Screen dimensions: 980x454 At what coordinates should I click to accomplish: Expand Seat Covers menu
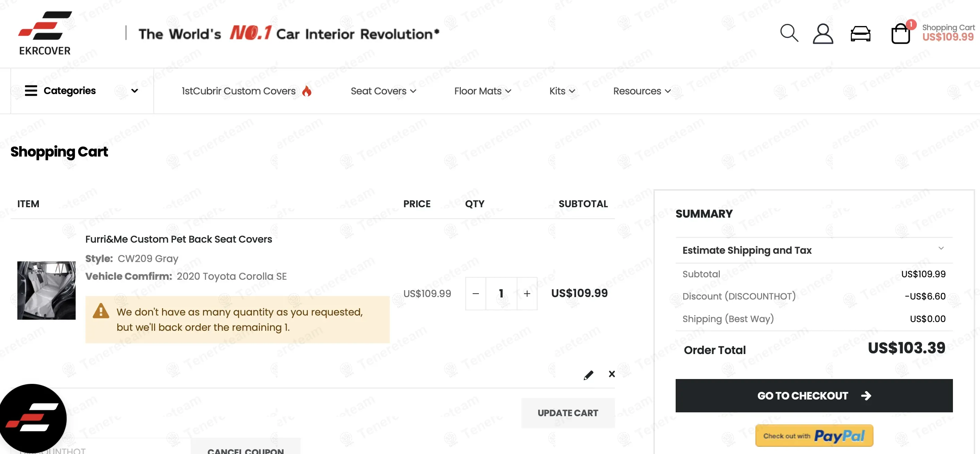point(383,91)
